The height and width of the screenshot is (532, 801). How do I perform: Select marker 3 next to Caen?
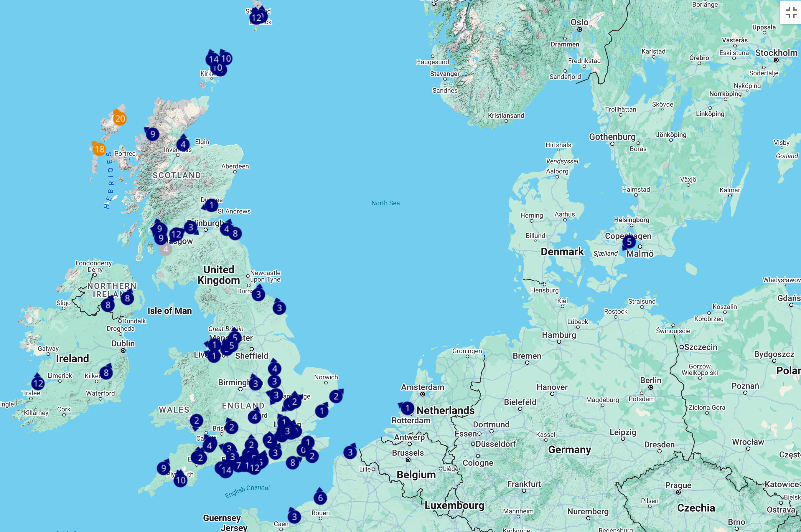click(x=294, y=517)
